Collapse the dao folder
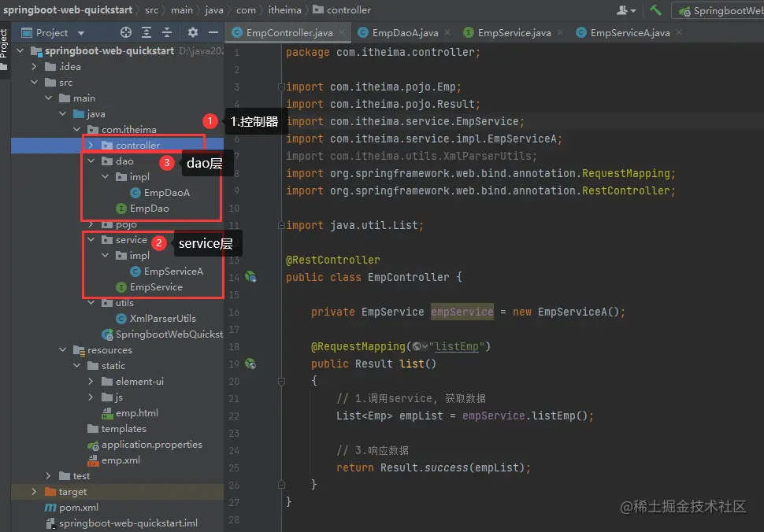 (91, 161)
